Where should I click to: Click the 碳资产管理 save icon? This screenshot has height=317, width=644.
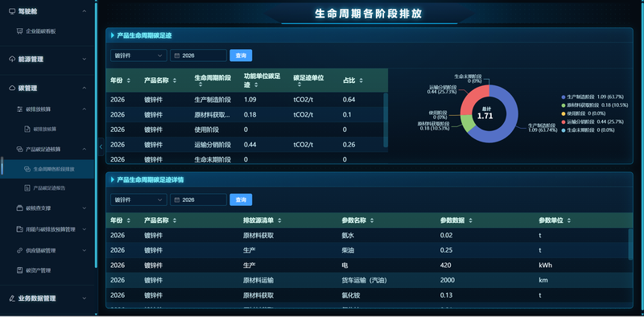pos(19,270)
